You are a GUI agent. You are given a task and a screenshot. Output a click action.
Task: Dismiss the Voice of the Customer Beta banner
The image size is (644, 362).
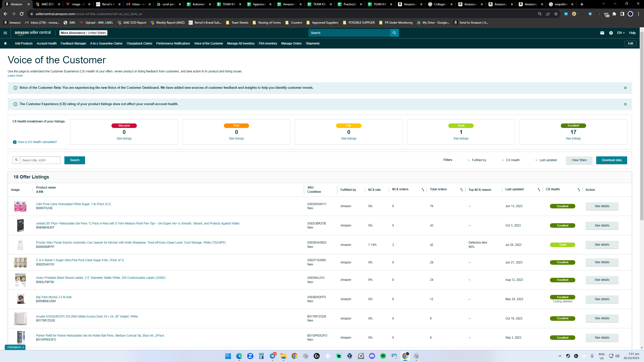[x=625, y=88]
